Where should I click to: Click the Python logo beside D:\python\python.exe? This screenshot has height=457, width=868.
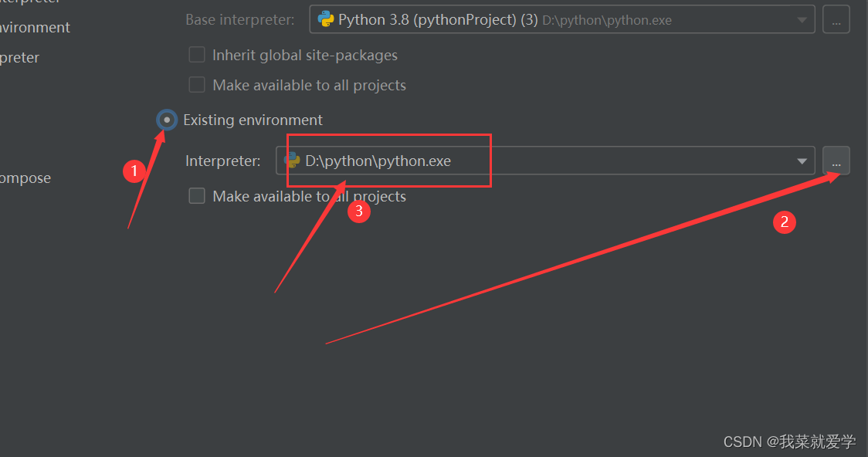tap(292, 161)
